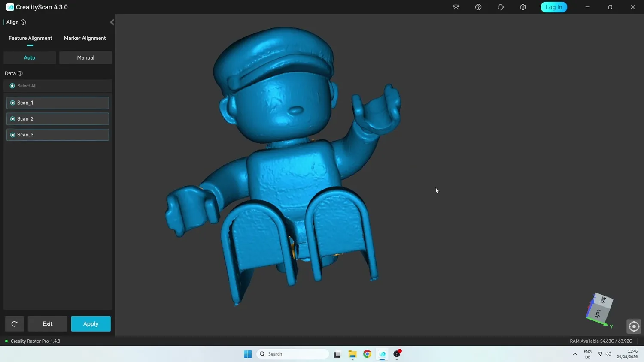The height and width of the screenshot is (362, 644).
Task: Click the Exit button
Action: (48, 324)
